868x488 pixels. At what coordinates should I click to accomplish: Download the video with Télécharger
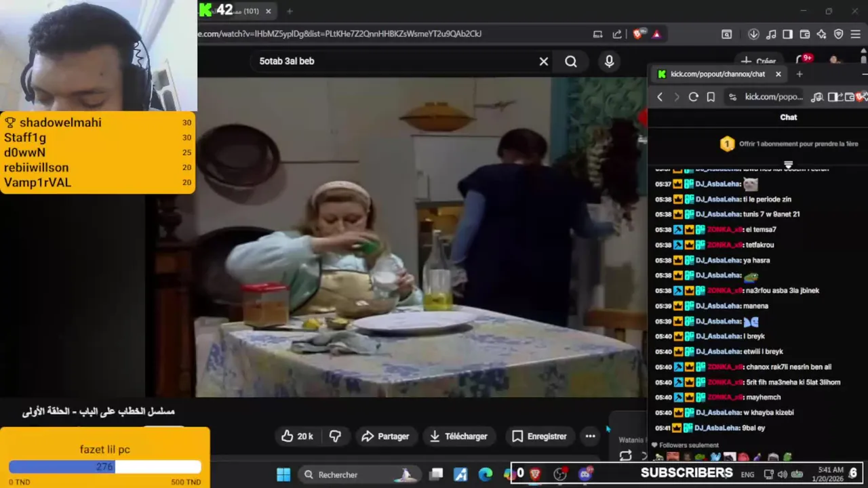pos(458,436)
